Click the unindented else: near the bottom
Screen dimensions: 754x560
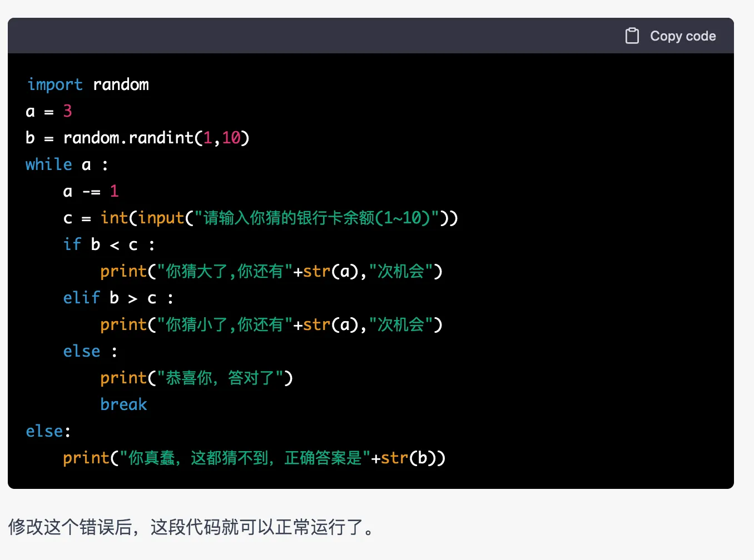[48, 431]
